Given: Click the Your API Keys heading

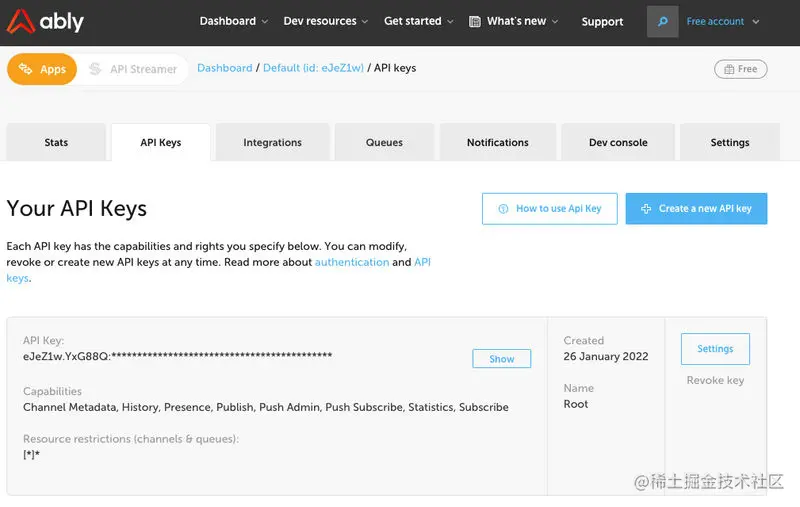Looking at the screenshot, I should (x=77, y=209).
